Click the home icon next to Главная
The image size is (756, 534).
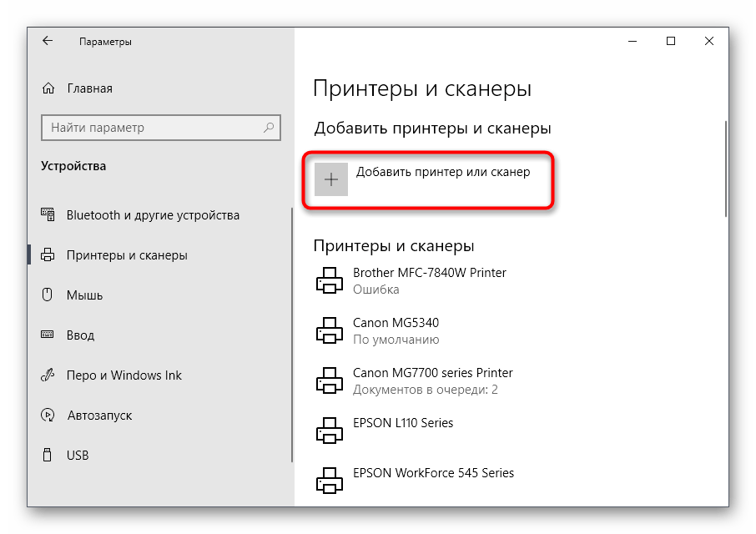point(48,88)
